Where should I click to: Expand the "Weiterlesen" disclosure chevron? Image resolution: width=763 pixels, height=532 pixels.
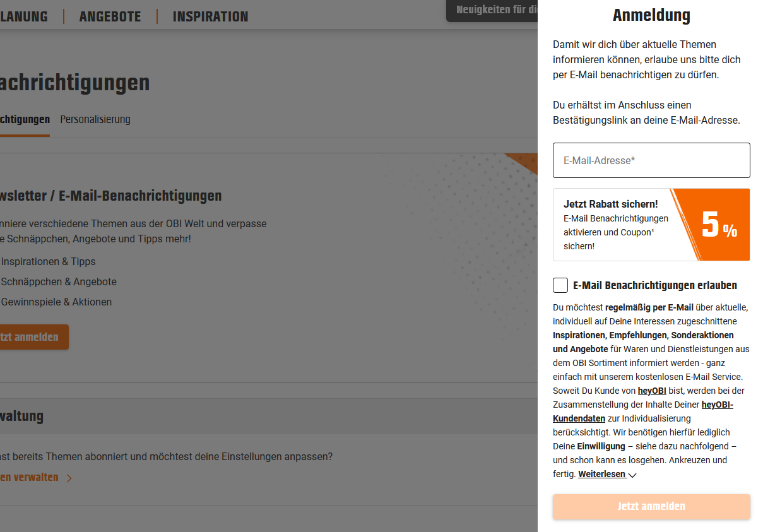[x=632, y=475]
